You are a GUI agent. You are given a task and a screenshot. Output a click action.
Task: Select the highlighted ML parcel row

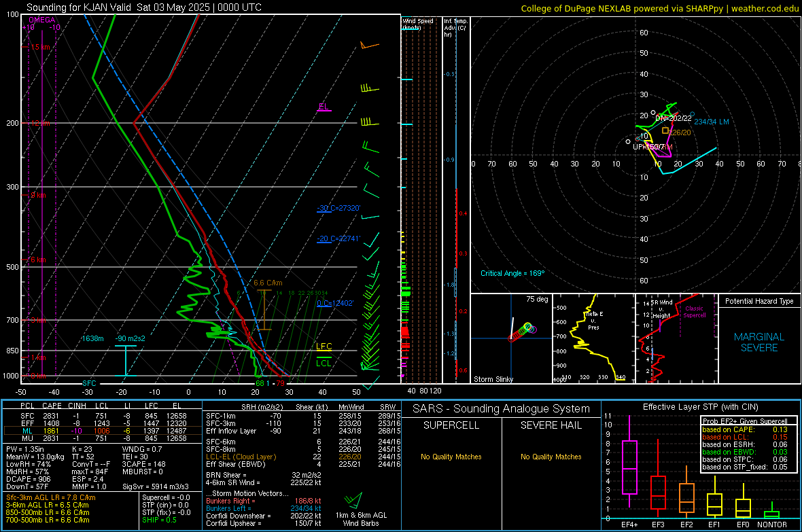click(x=103, y=431)
